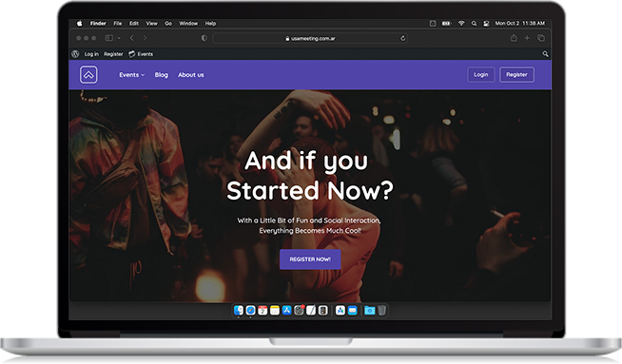This screenshot has width=622, height=364.
Task: Open the Apple menu
Action: 79,24
